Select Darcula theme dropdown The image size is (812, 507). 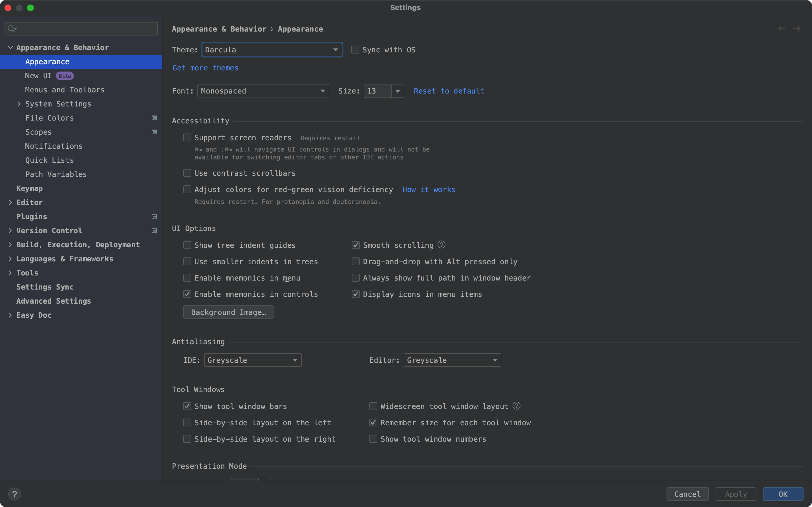(271, 50)
